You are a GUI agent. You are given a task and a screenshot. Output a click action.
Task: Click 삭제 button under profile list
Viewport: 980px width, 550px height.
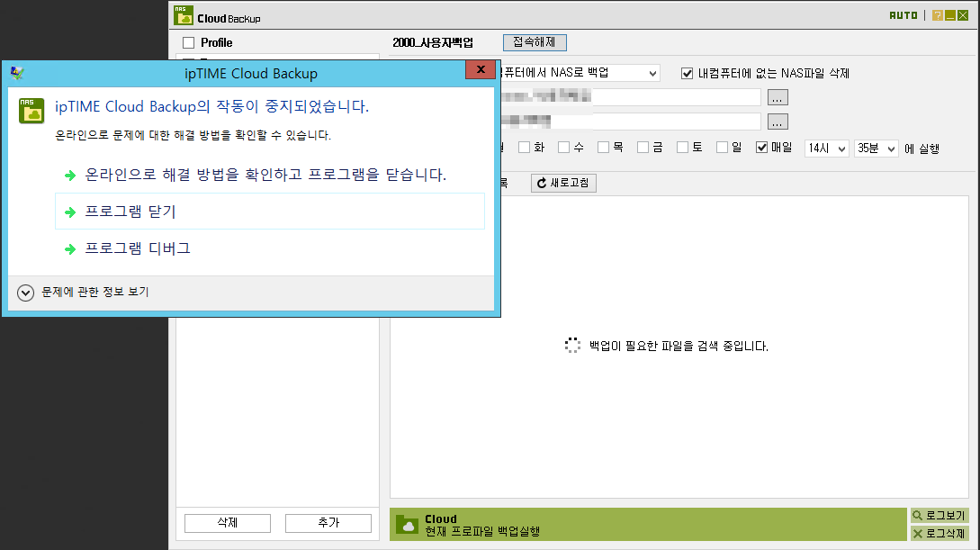(x=228, y=522)
